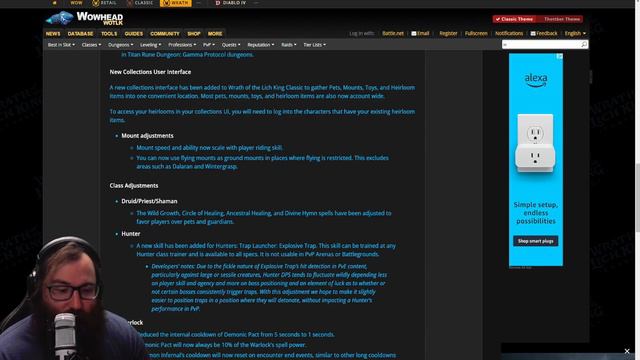Open the Guides menu

(x=134, y=34)
